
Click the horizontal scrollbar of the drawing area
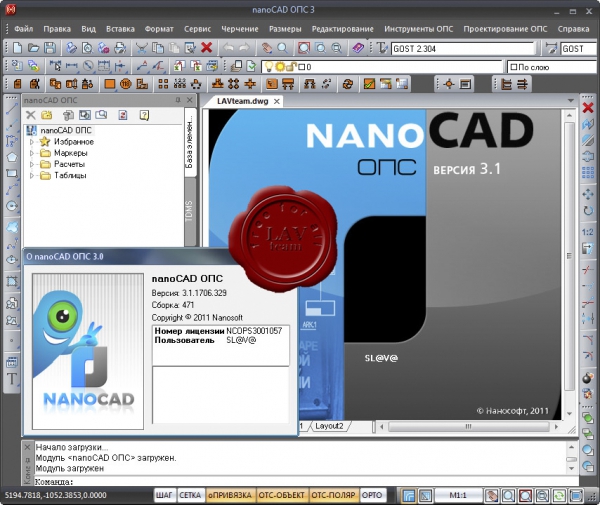[469, 426]
